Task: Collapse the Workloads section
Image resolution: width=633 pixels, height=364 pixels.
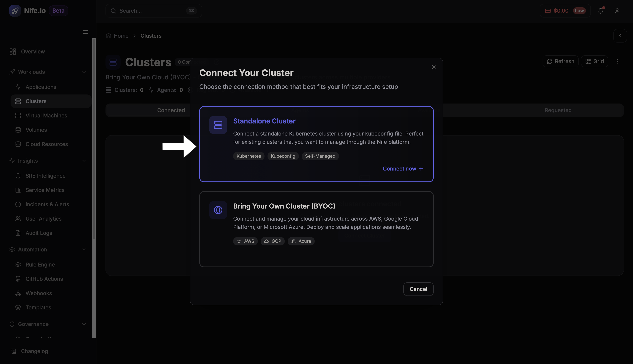Action: [84, 72]
